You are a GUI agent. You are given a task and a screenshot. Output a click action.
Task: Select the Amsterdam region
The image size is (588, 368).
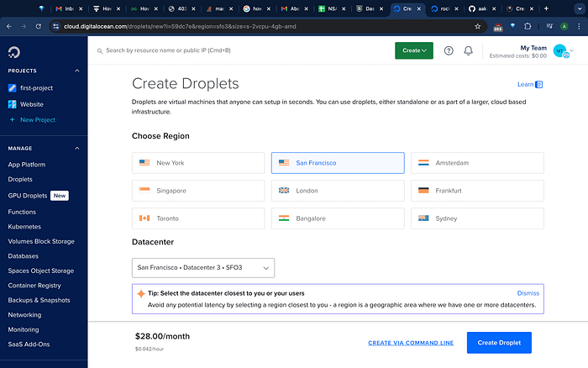click(477, 163)
